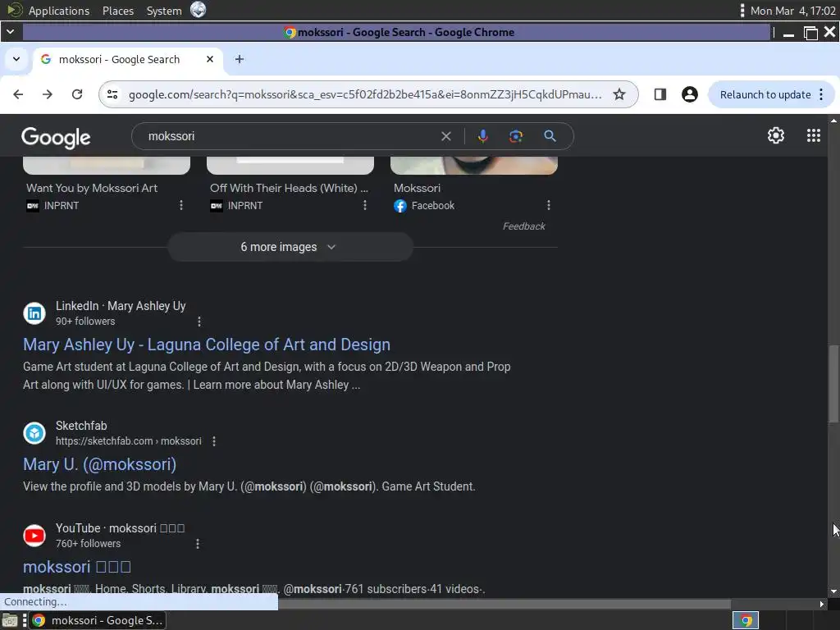
Task: Click the date and time clock
Action: [792, 11]
